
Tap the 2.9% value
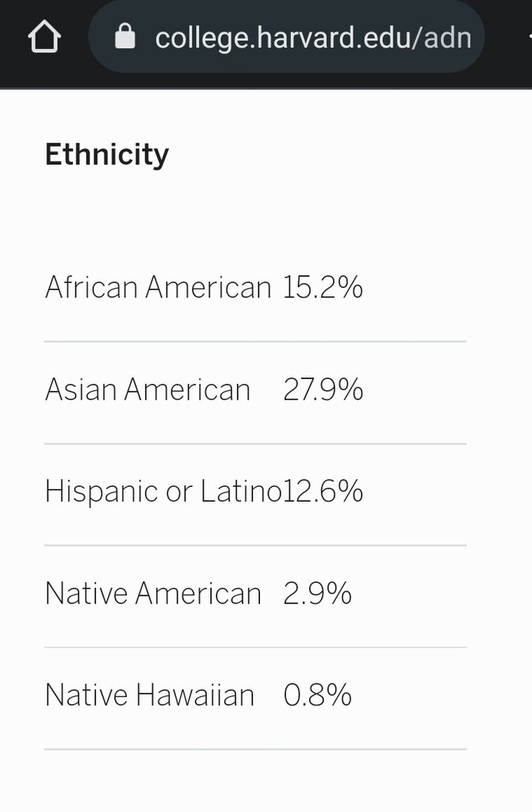click(317, 593)
